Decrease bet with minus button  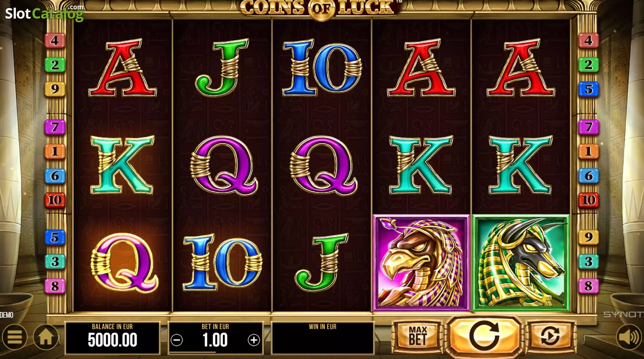177,340
